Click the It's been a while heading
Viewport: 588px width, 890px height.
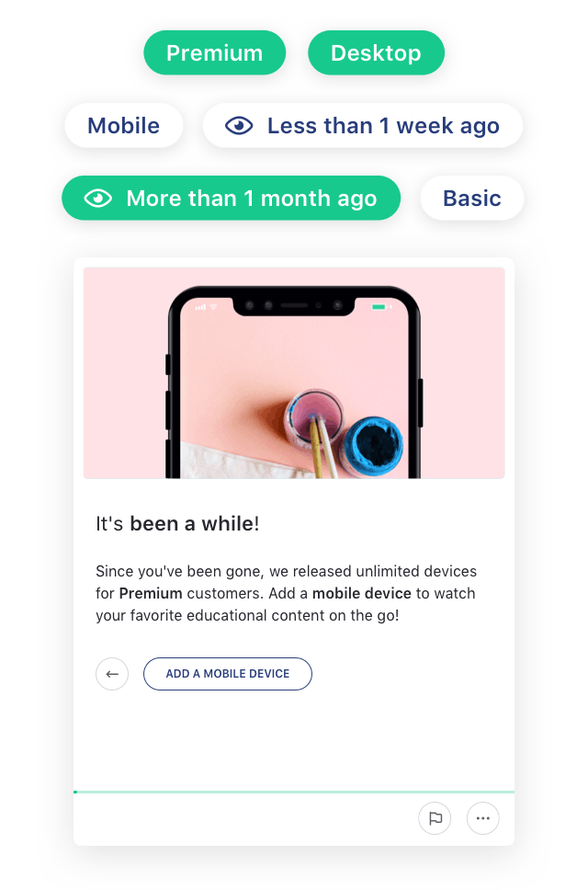tap(177, 523)
